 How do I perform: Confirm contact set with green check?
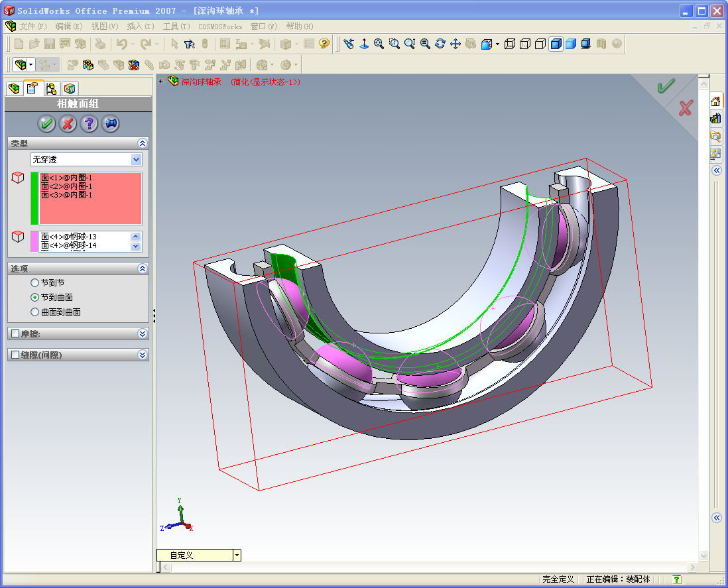[x=46, y=123]
